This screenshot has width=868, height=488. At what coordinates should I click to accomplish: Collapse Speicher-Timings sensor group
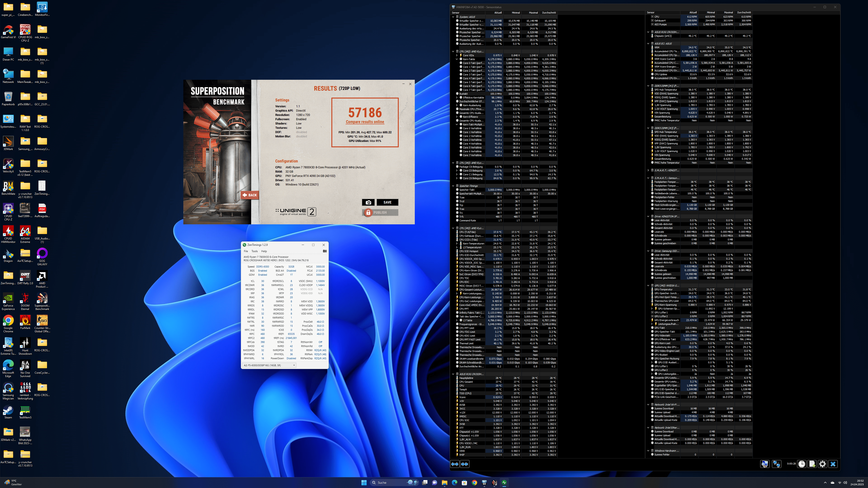point(453,186)
